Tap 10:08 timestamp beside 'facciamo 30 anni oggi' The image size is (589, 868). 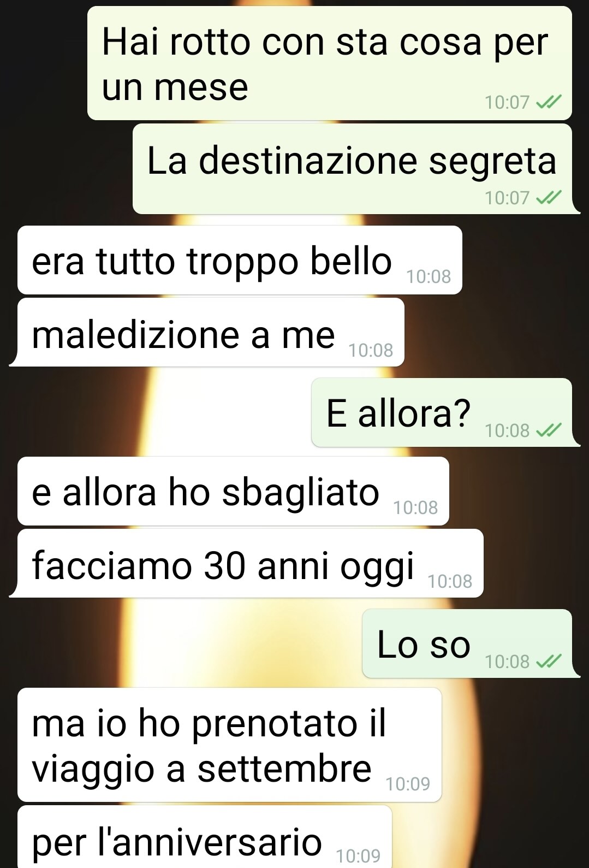click(x=450, y=581)
